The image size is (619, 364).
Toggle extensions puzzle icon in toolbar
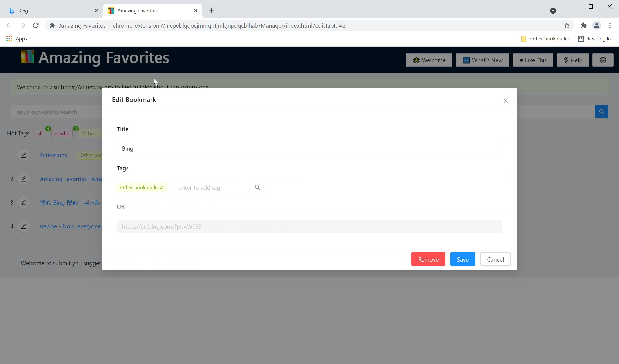point(583,25)
